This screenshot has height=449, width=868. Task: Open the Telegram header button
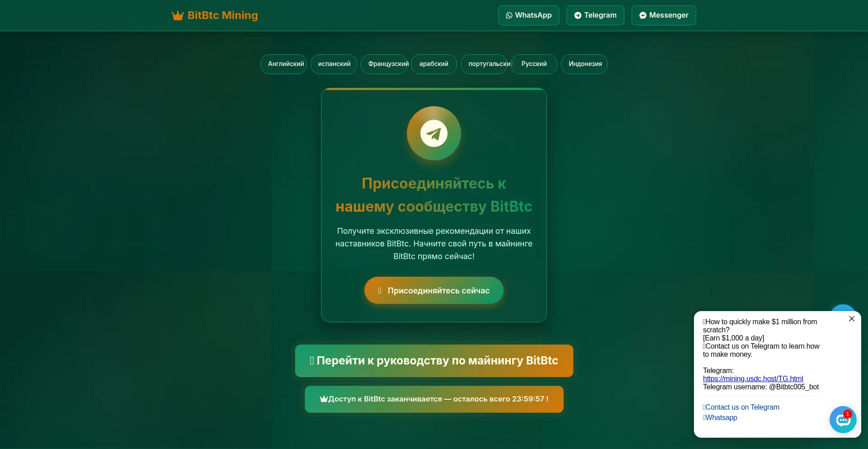tap(595, 15)
